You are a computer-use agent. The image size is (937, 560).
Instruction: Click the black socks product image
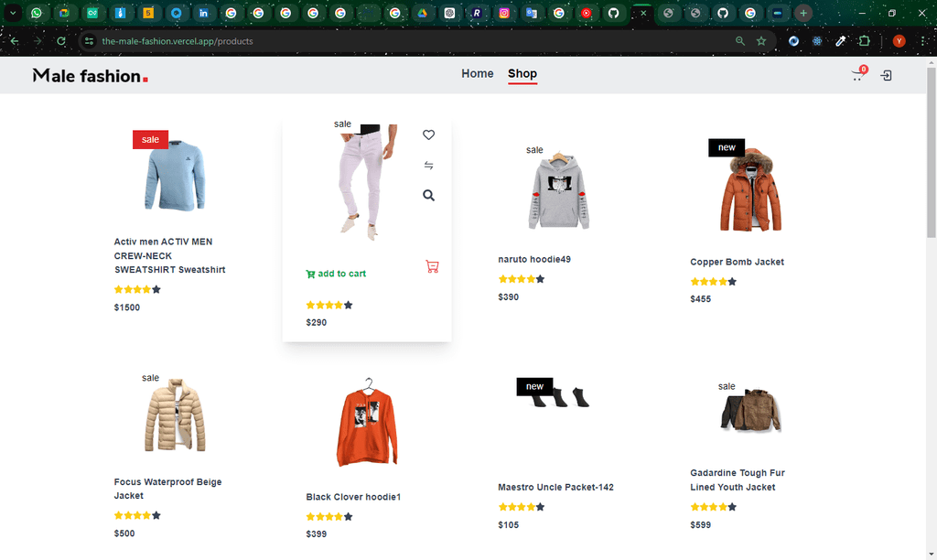pos(559,397)
